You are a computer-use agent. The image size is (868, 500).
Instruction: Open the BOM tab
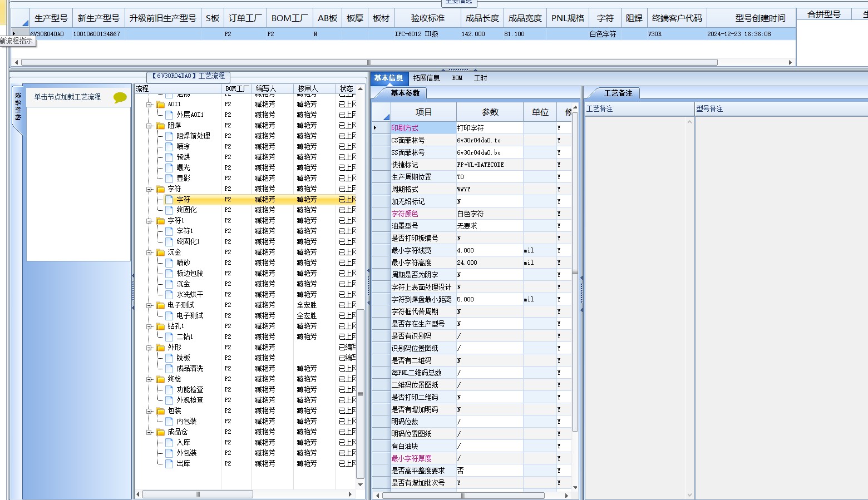457,78
